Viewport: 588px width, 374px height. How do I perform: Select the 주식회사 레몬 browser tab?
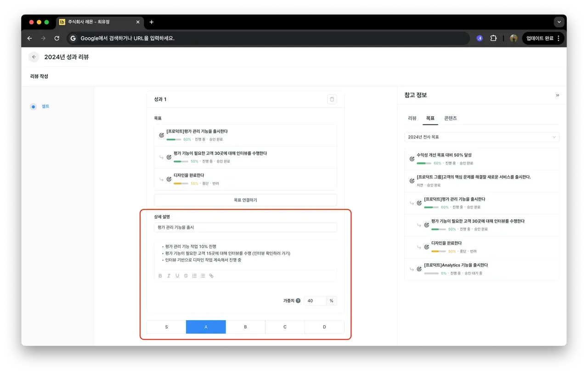[x=100, y=22]
